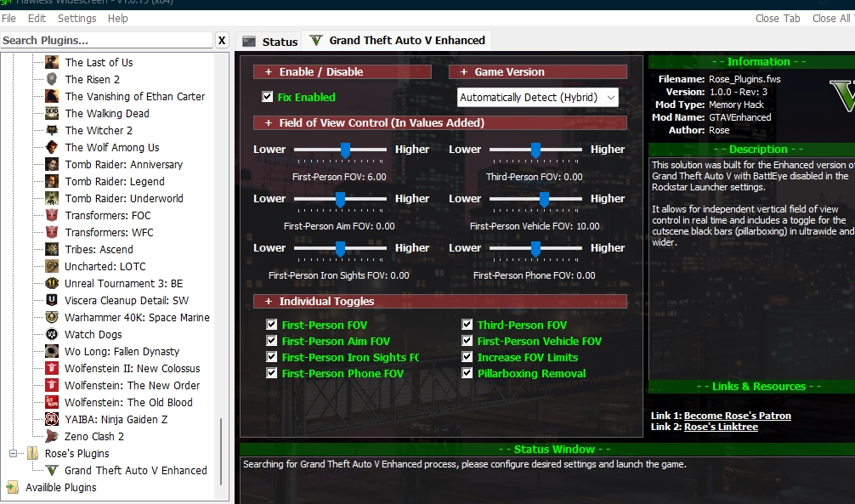
Task: Open the File menu
Action: click(8, 18)
